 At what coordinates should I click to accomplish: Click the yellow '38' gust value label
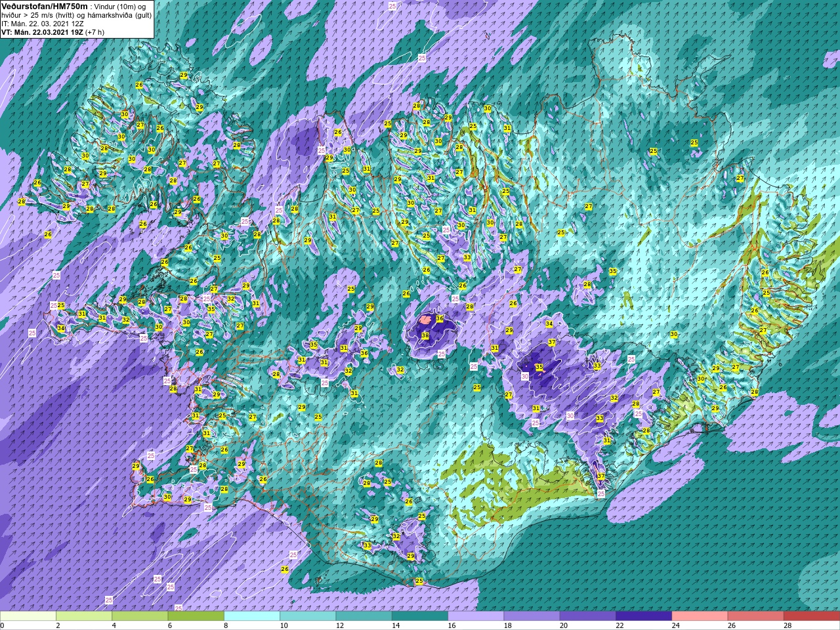pyautogui.click(x=425, y=336)
